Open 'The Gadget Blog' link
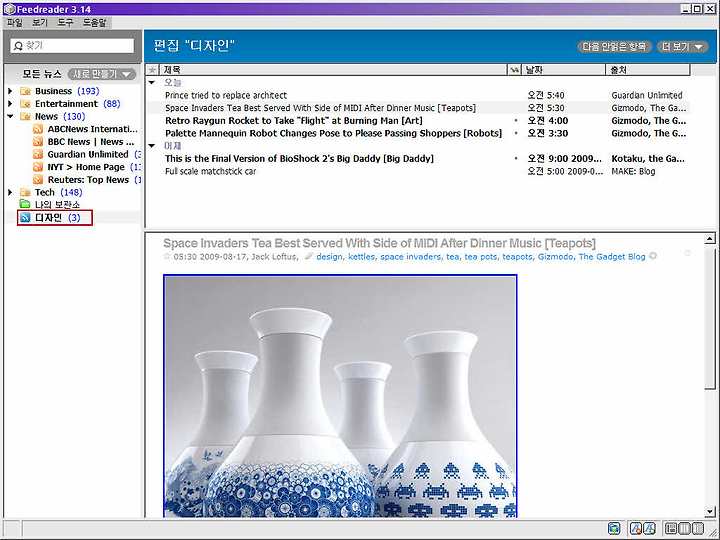The image size is (720, 540). click(x=612, y=257)
